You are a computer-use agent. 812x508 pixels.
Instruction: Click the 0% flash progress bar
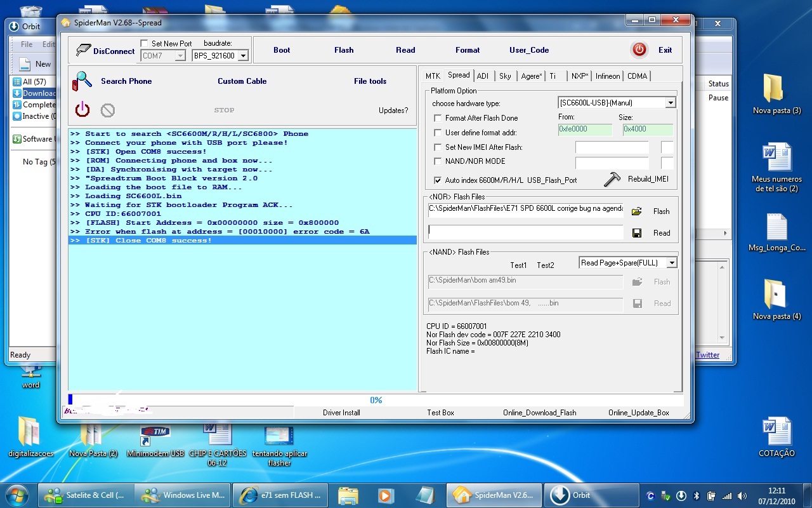[x=376, y=400]
